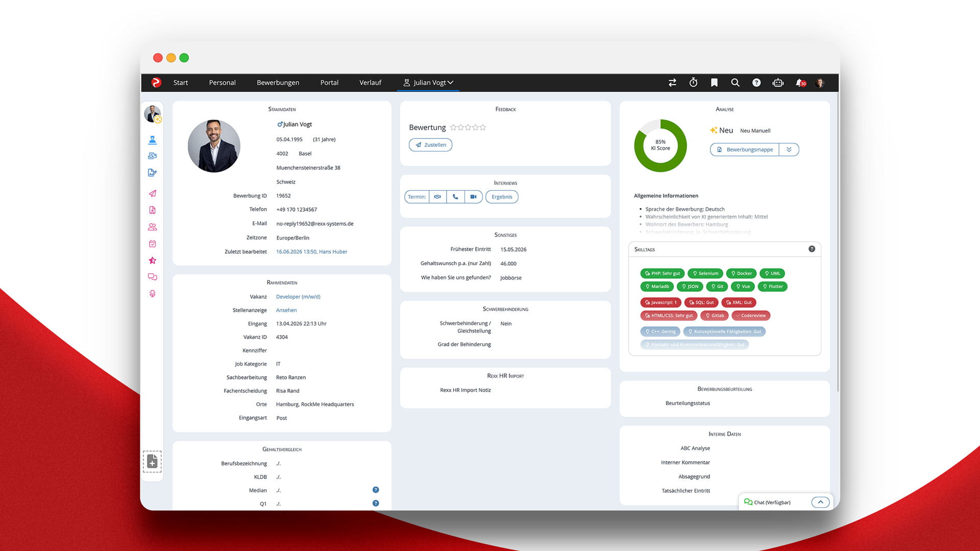Follow the Ansehen job advertisement link
The image size is (980, 551).
[x=286, y=310]
